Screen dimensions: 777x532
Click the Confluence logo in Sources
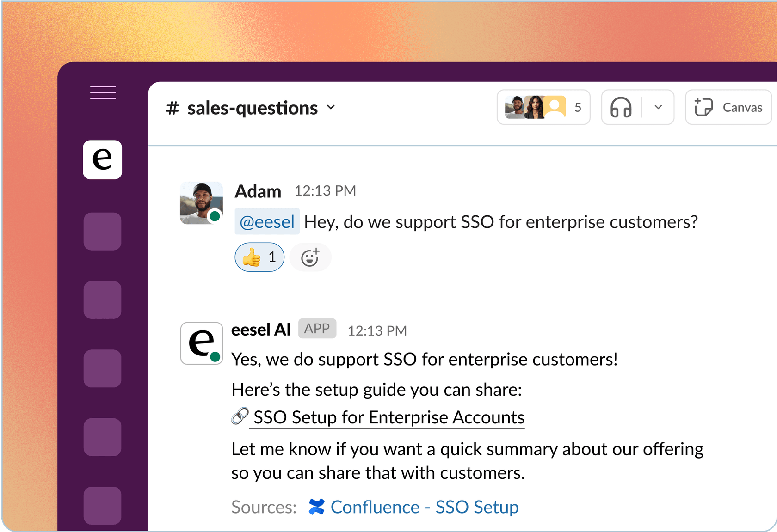(317, 507)
